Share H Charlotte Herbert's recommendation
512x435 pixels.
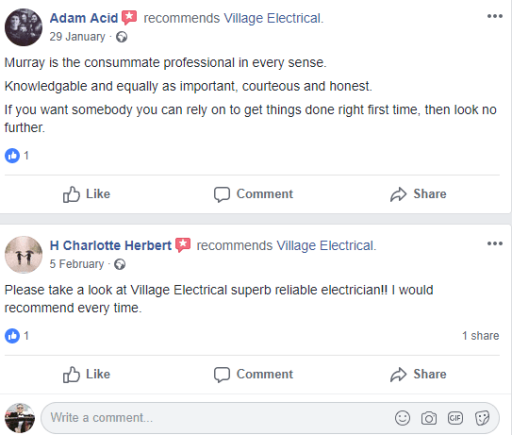(418, 374)
